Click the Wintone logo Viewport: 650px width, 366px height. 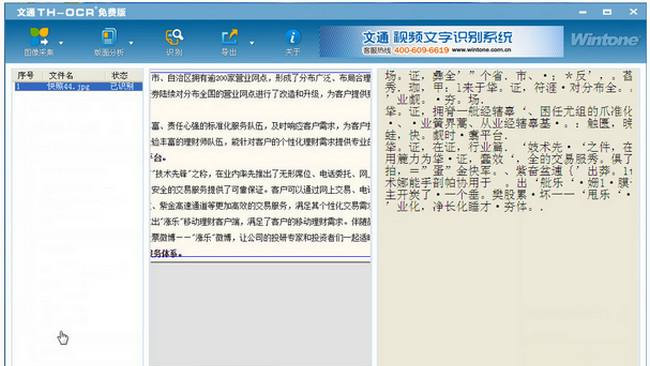pos(605,40)
